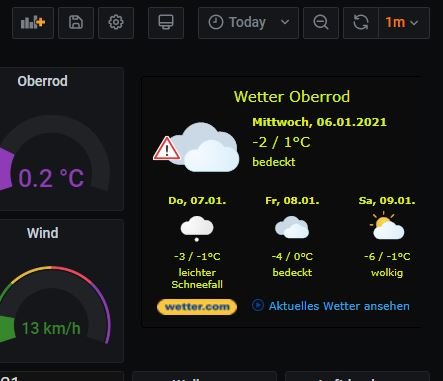Click the -3 / -1°C Thursday temperature

(x=197, y=256)
